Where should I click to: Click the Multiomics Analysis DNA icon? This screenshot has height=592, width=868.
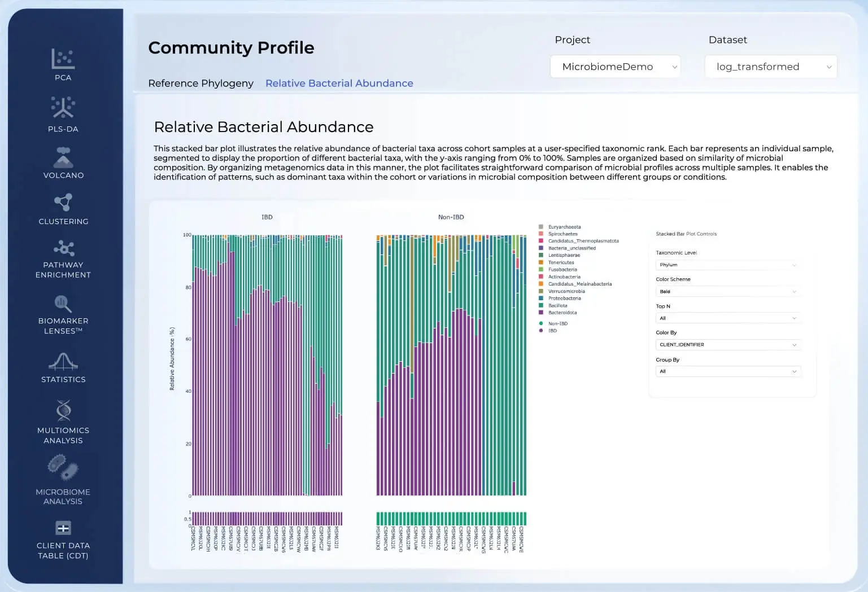coord(63,411)
